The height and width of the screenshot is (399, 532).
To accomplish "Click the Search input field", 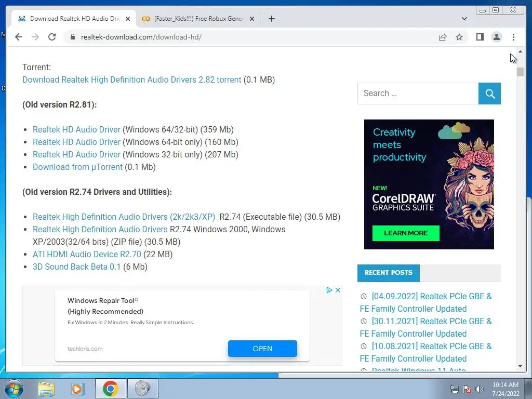I will [x=418, y=94].
